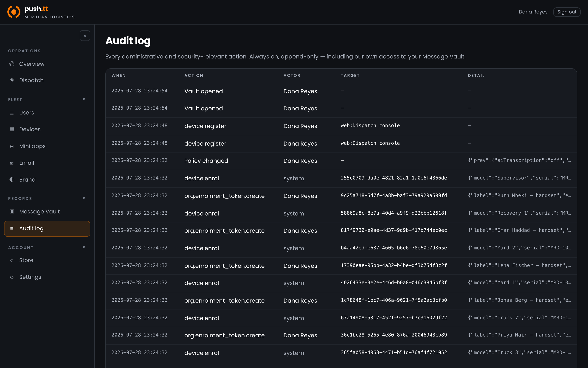
Task: Click the Sign out button
Action: (x=567, y=12)
